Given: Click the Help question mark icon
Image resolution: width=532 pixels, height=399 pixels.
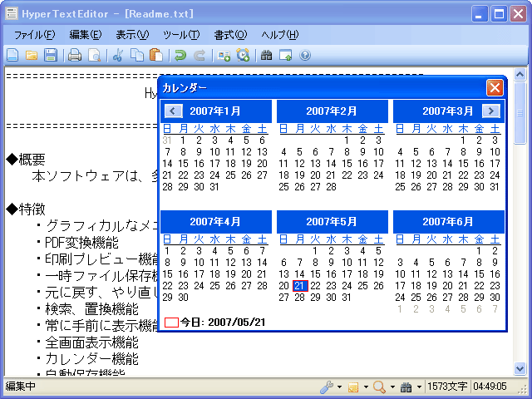Looking at the screenshot, I should point(305,56).
